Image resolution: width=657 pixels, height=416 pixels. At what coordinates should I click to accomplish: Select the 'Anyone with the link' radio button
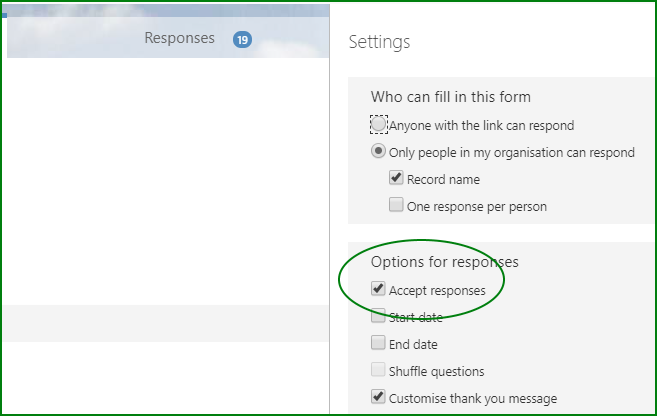coord(378,124)
